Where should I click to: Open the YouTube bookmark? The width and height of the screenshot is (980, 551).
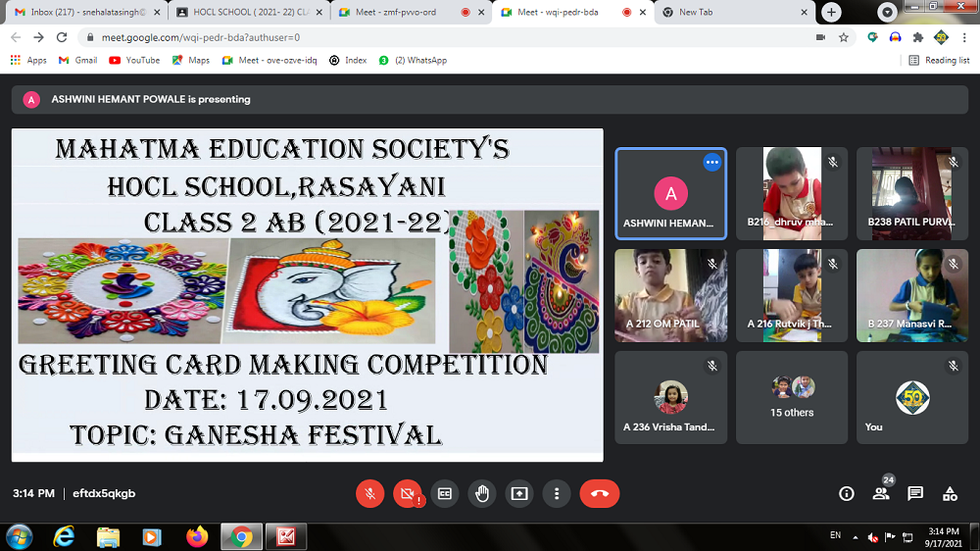pos(134,60)
